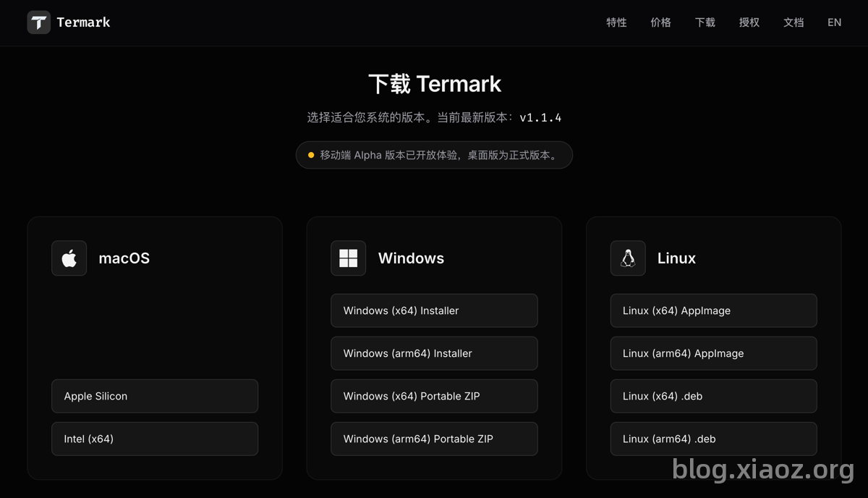
Task: Click the mobile Alpha notice banner
Action: pyautogui.click(x=434, y=155)
